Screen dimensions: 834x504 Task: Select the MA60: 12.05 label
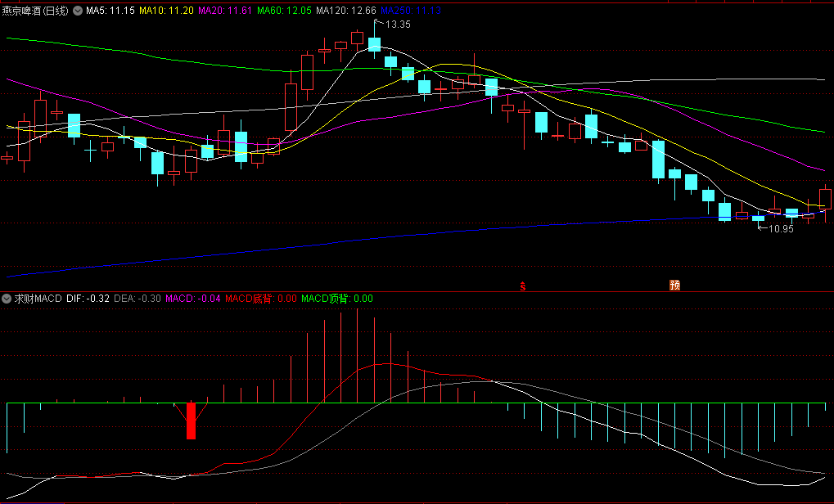point(284,11)
